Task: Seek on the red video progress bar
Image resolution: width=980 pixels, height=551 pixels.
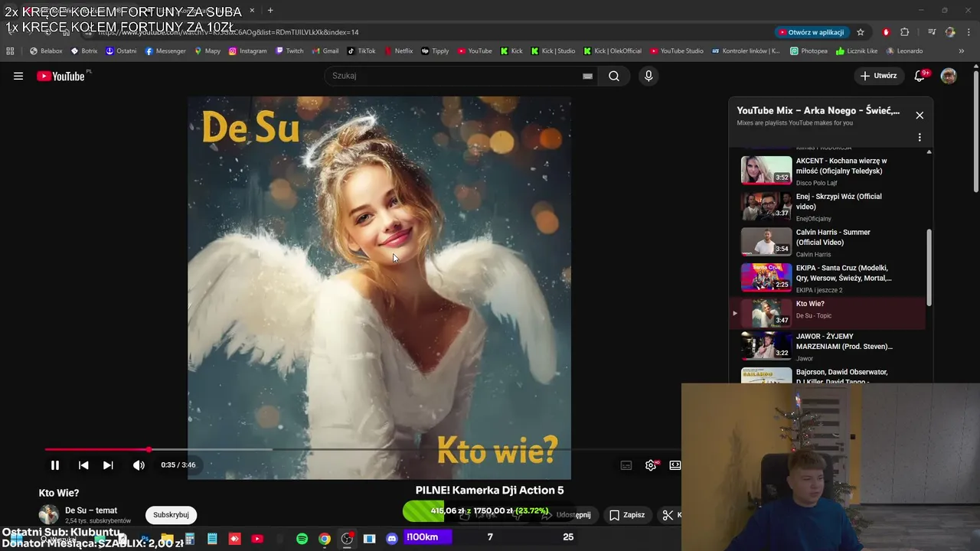Action: click(x=363, y=450)
